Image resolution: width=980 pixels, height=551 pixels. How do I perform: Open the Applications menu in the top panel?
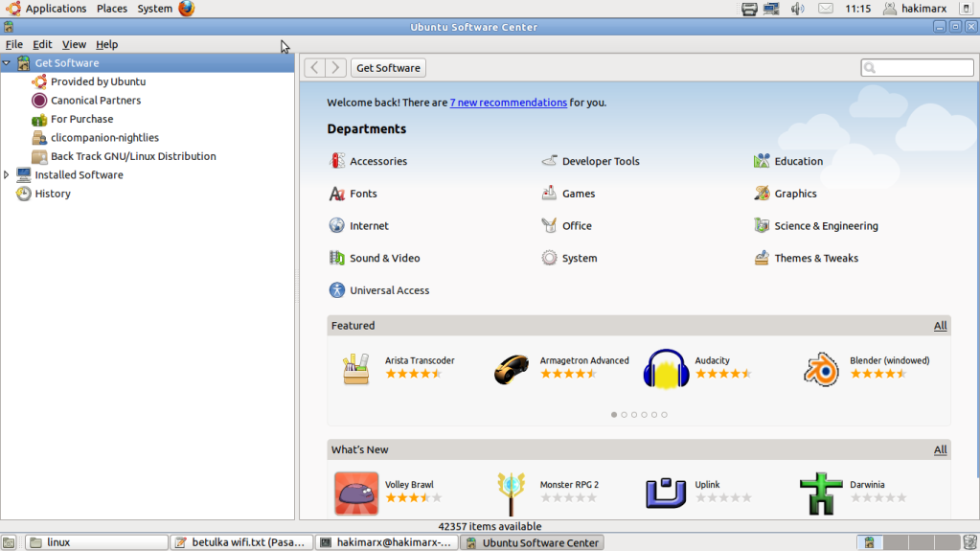point(56,8)
